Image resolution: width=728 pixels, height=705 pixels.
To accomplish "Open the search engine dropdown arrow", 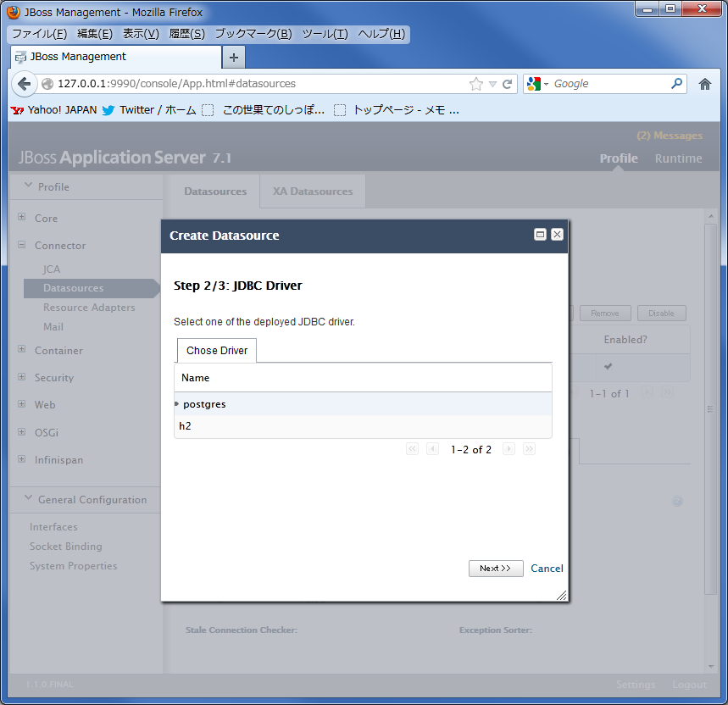I will [x=547, y=84].
